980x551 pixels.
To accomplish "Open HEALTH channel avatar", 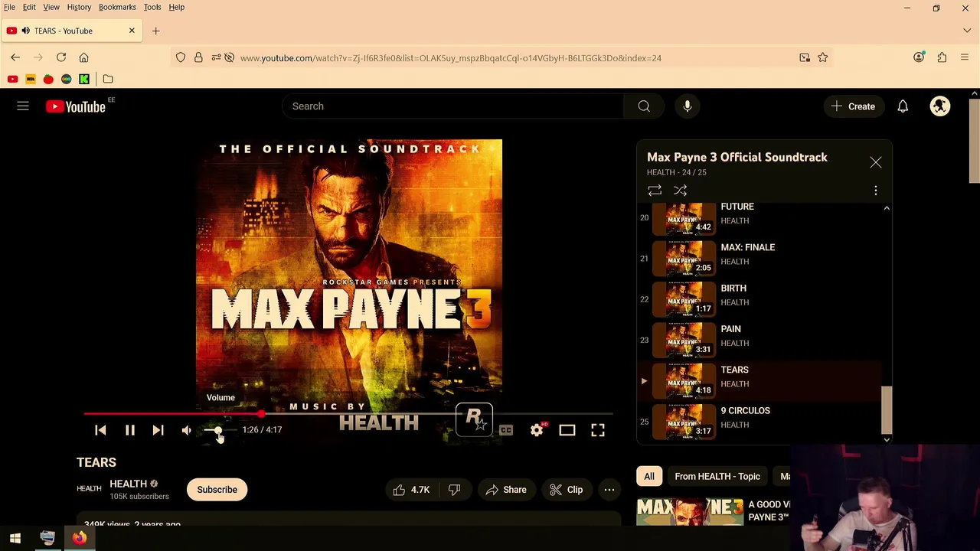I will tap(89, 489).
